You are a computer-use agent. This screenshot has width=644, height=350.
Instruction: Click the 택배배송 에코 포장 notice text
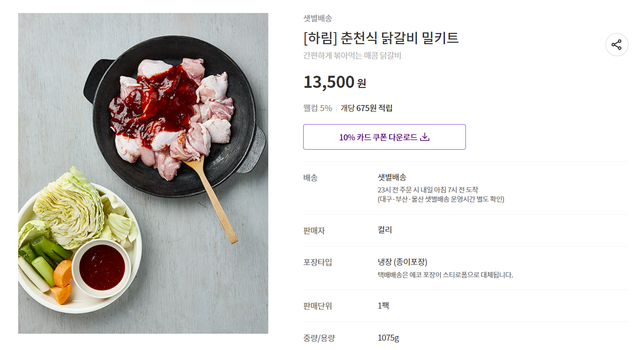[x=445, y=275]
